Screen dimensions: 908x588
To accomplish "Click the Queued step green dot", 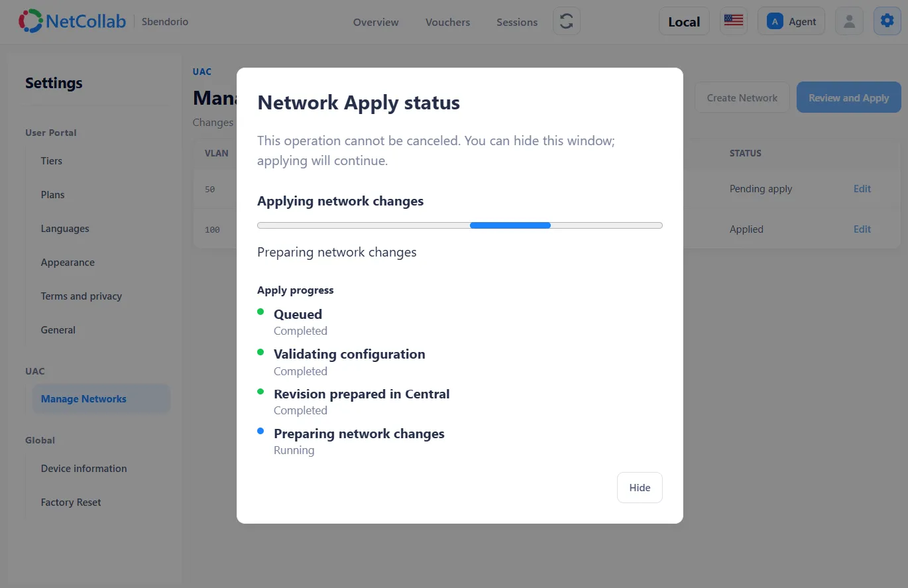I will (260, 311).
